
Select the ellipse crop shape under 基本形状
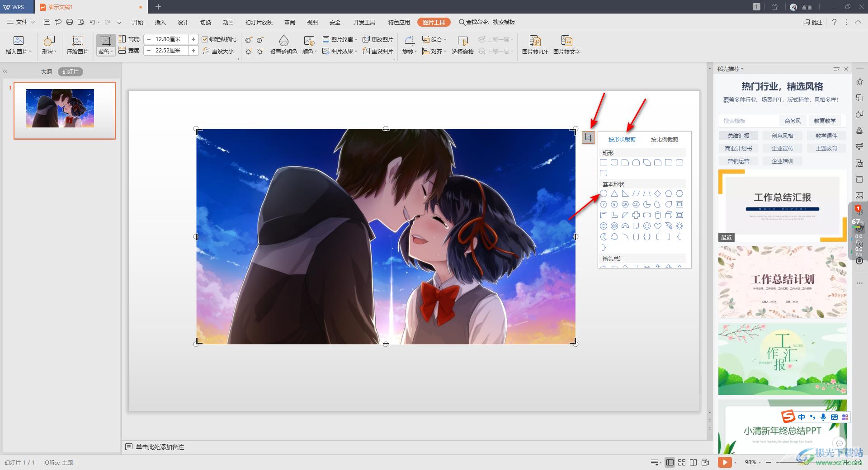[604, 193]
